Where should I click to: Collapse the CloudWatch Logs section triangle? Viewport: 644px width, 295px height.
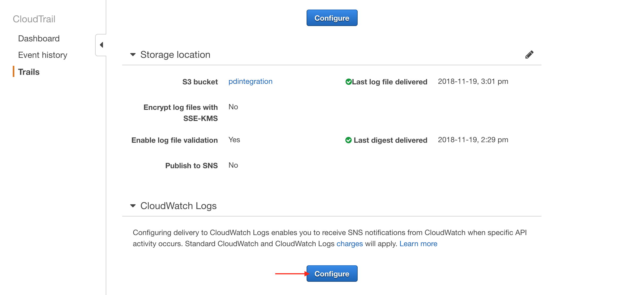pyautogui.click(x=133, y=206)
